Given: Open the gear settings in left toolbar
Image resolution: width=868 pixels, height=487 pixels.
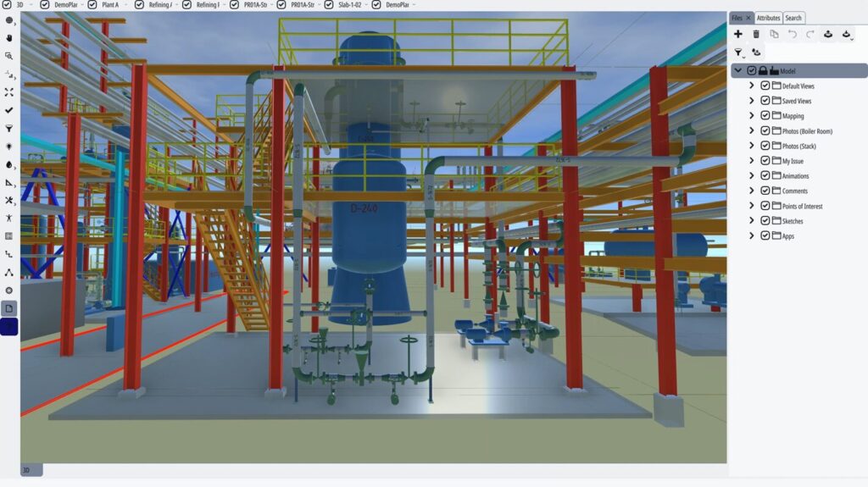Looking at the screenshot, I should 8,290.
